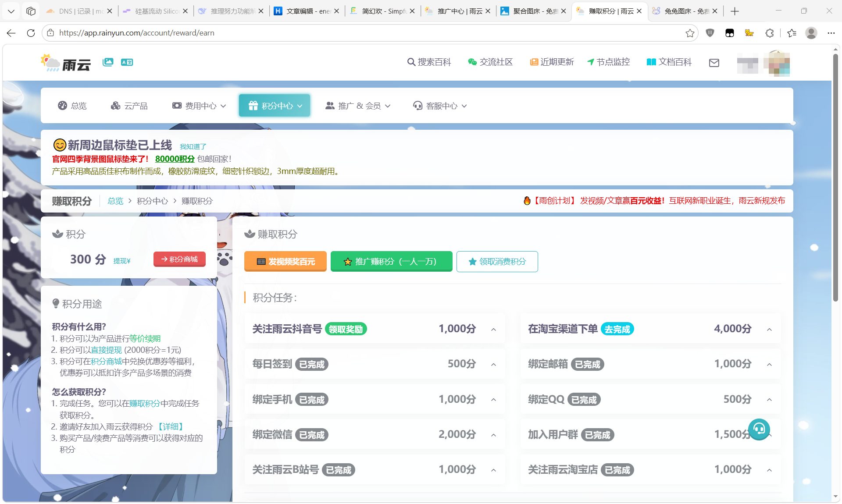Close the 聚合图床 tab

(564, 11)
